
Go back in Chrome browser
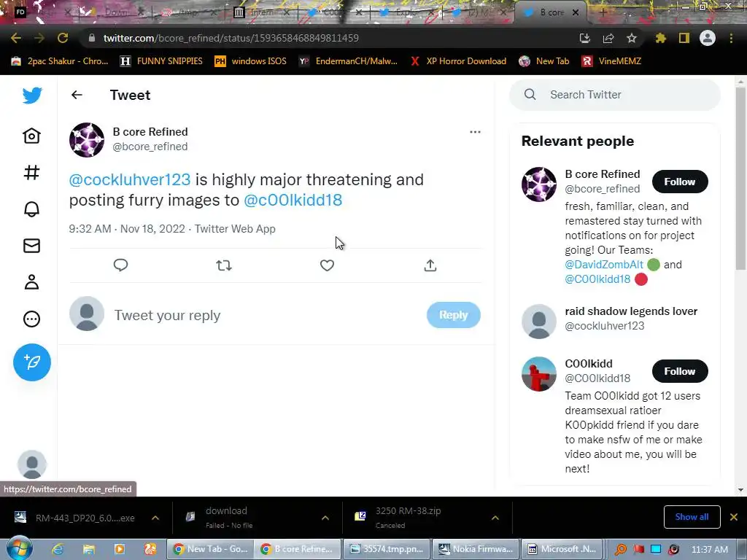[16, 38]
